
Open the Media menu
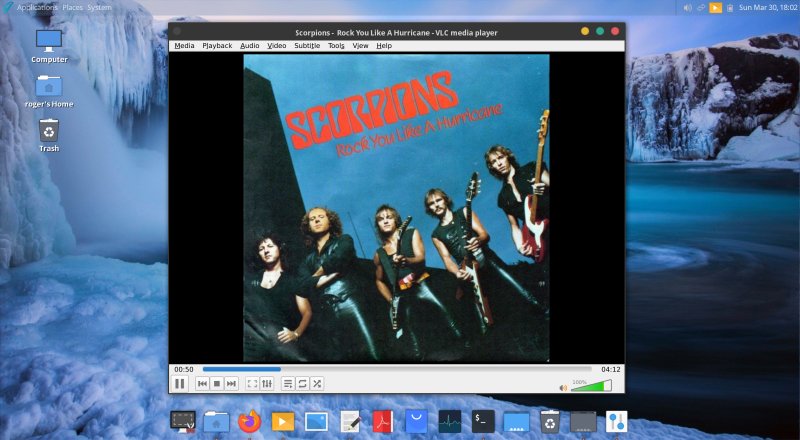[x=184, y=45]
